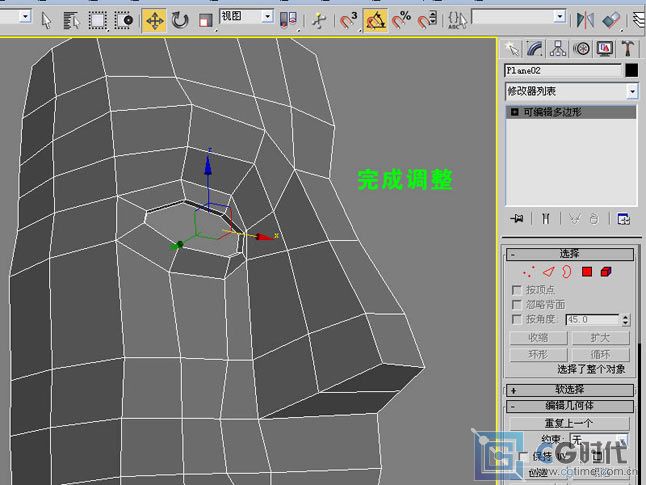Click the 收缩 button
646x485 pixels.
pyautogui.click(x=538, y=338)
